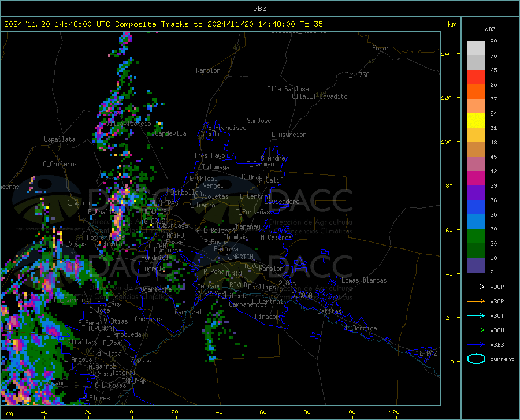
Task: Click the 'Encon' map label
Action: [381, 48]
